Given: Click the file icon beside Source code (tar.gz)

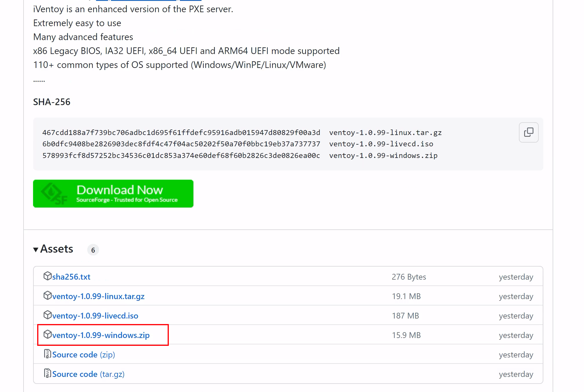Looking at the screenshot, I should [47, 373].
